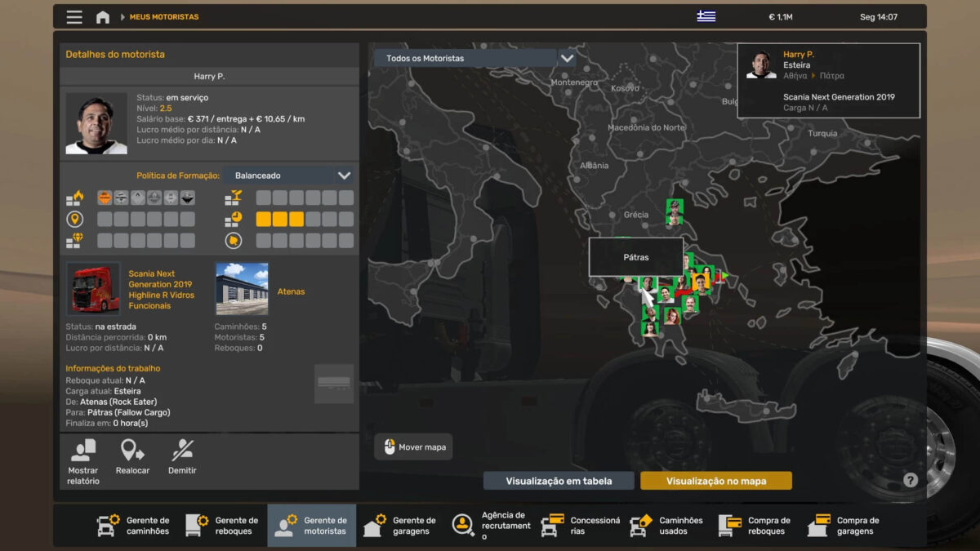Open Todos os Motoristas filter dropdown
This screenshot has width=980, height=551.
(465, 59)
